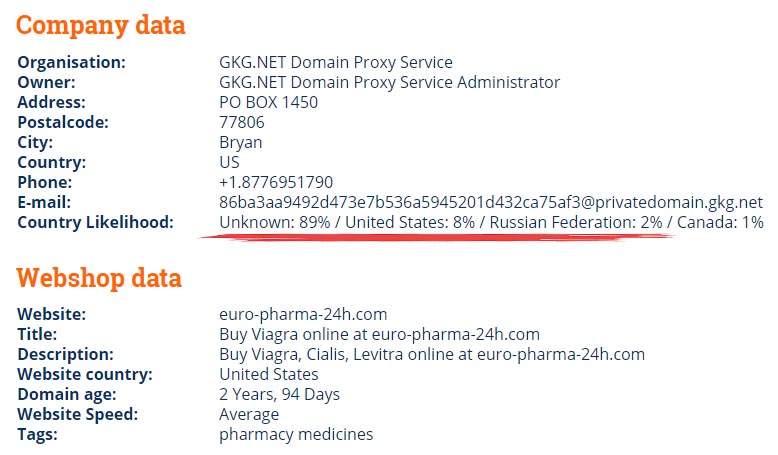Click the phone number +1.8776951790

point(276,182)
